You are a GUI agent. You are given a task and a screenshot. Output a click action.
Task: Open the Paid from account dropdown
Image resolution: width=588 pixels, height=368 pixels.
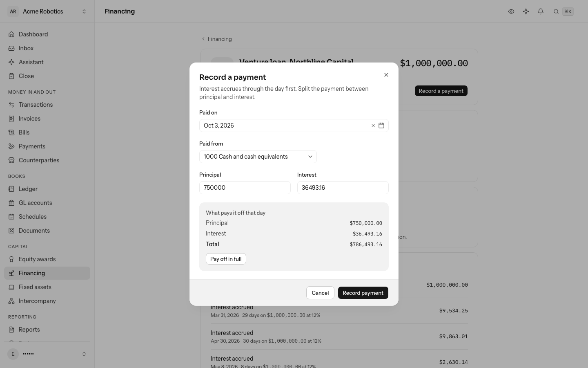(258, 157)
